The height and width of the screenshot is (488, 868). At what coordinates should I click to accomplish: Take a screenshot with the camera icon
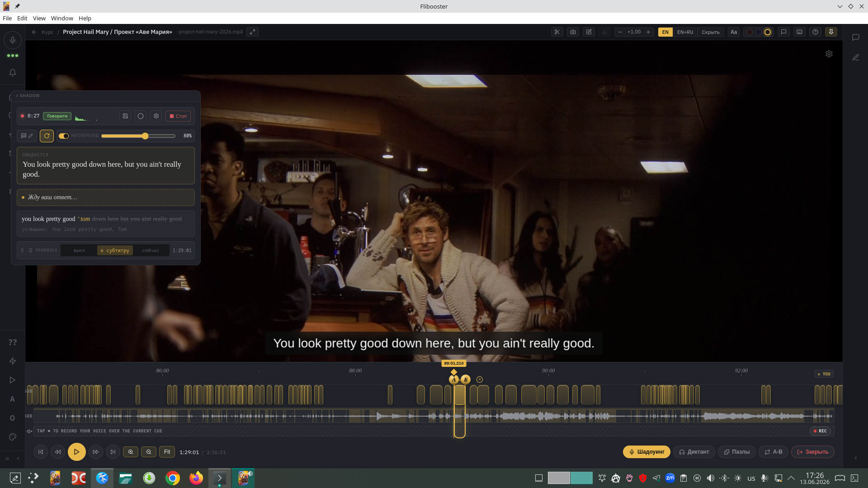pos(573,32)
